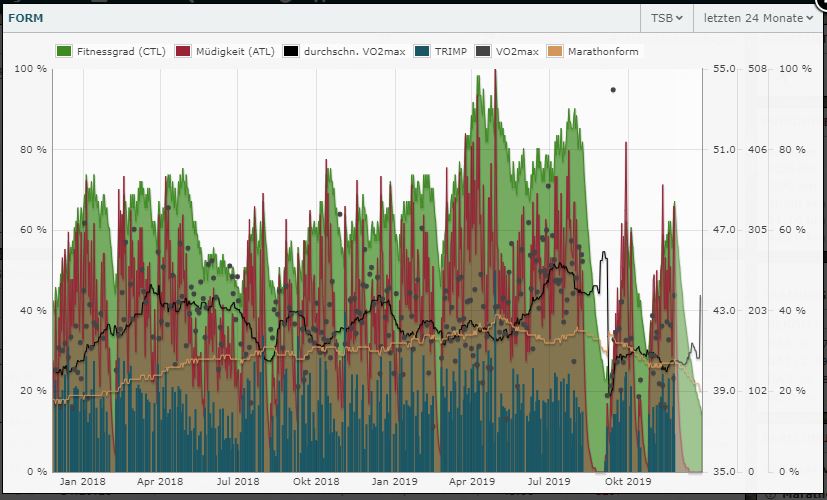
Task: Click the red Müdigkeit (ATL) legend swatch
Action: tap(182, 51)
